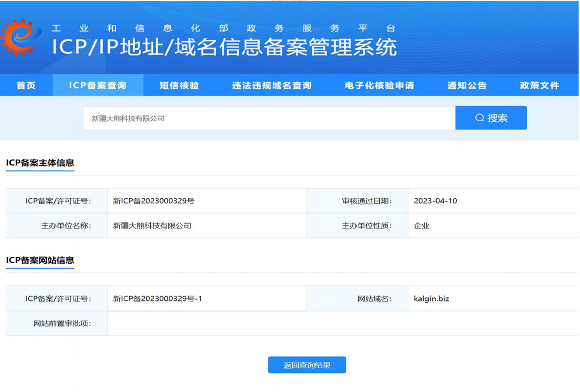Click 新疆大熊科技有限公司 in 主办单位名称 row
The image size is (580, 392).
tap(152, 225)
